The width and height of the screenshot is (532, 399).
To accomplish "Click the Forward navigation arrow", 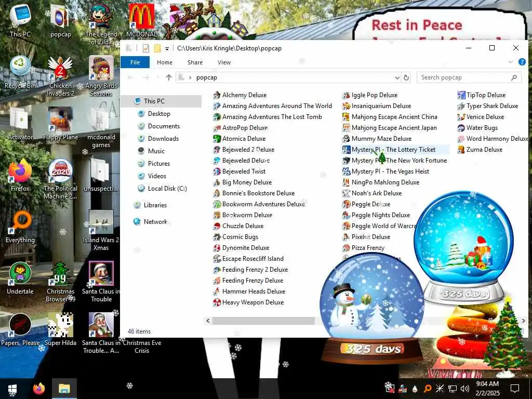I will point(146,78).
